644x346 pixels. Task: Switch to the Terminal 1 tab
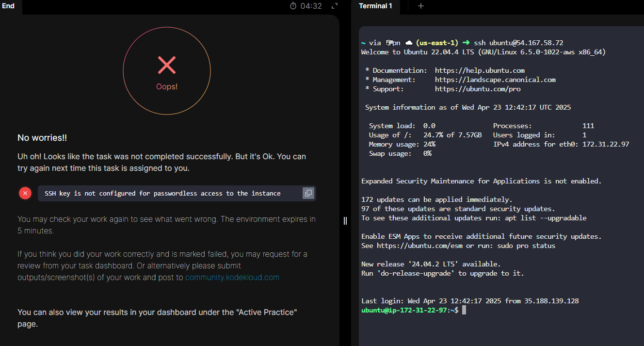[x=375, y=6]
